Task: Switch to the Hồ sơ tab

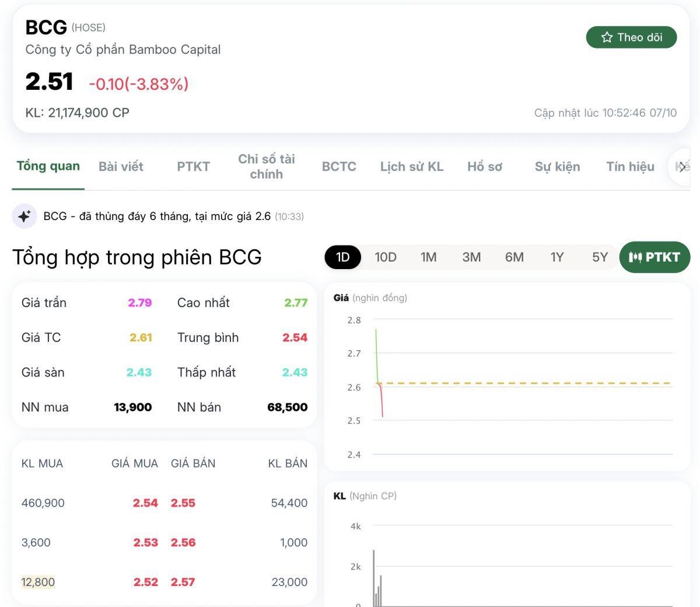Action: (484, 166)
